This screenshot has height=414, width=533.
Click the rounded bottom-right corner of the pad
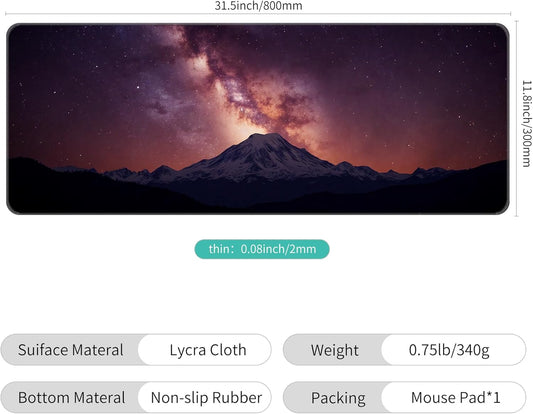[503, 208]
